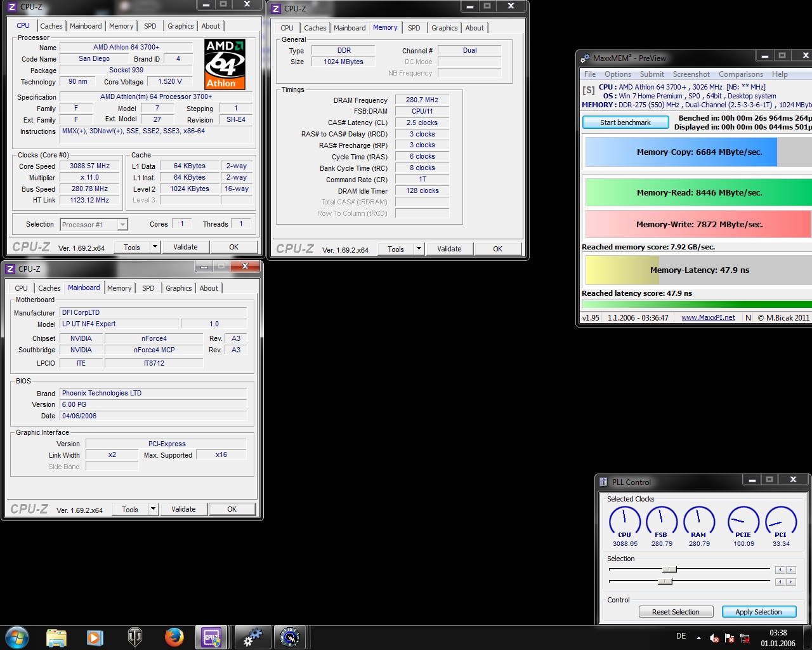Click the AMD Athlon 64 logo in CPU-Z
The image size is (812, 650).
225,65
